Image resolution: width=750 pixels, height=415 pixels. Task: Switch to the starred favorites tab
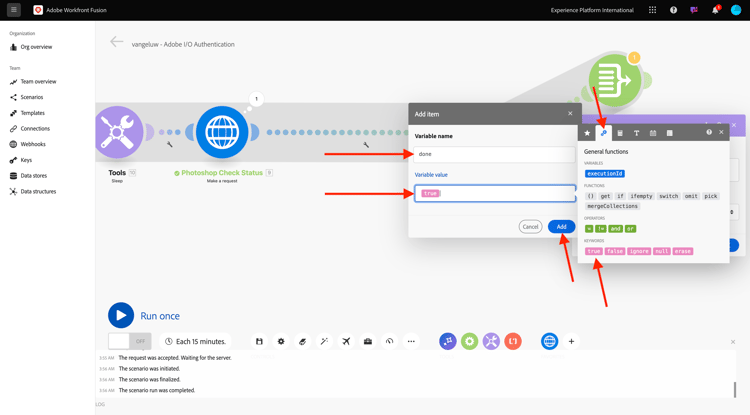tap(587, 133)
